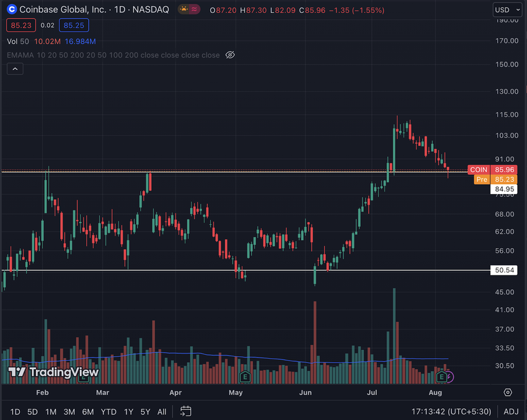Click the Aug date axis label
The width and height of the screenshot is (527, 420).
(435, 393)
